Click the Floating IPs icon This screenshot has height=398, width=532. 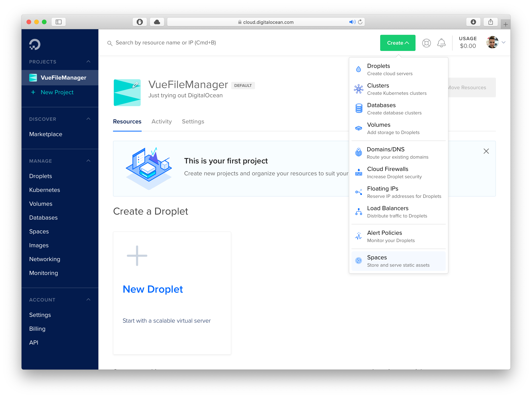359,192
